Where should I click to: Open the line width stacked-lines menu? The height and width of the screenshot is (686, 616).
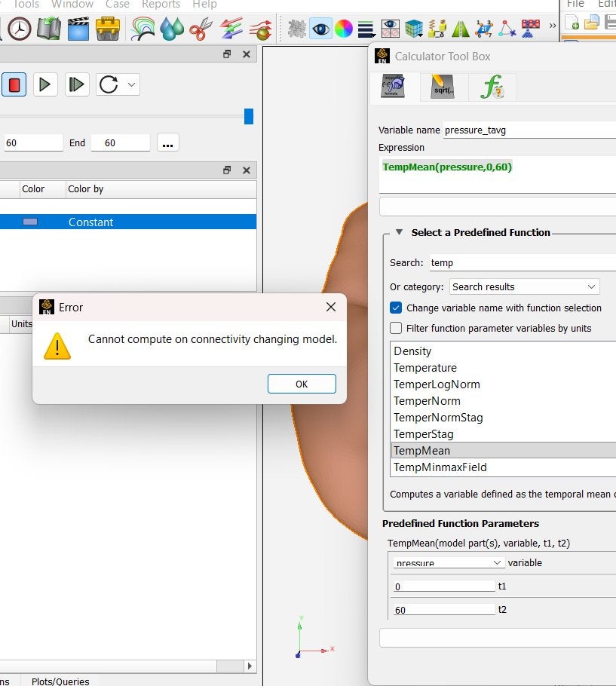(x=366, y=29)
